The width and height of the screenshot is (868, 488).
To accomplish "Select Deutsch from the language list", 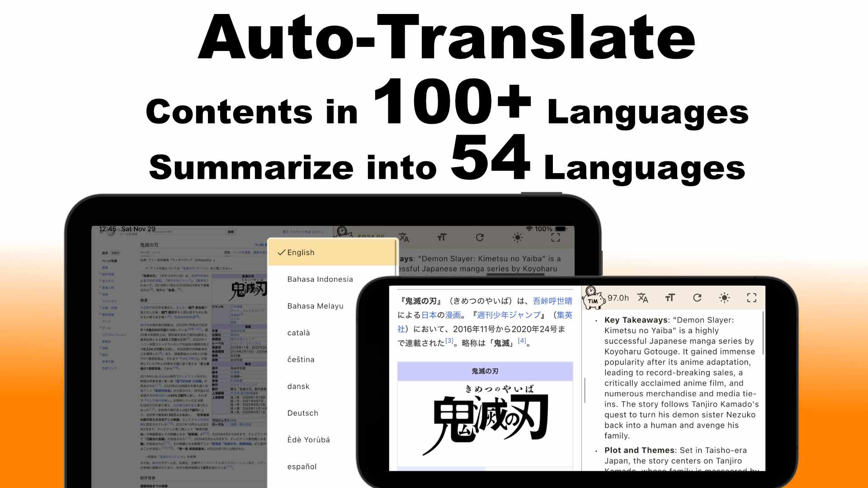I will [x=302, y=413].
